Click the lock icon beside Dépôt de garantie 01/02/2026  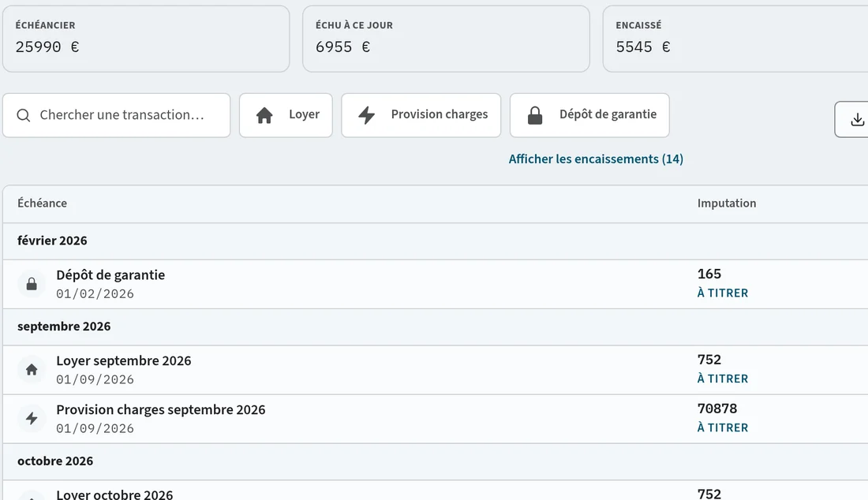(32, 284)
